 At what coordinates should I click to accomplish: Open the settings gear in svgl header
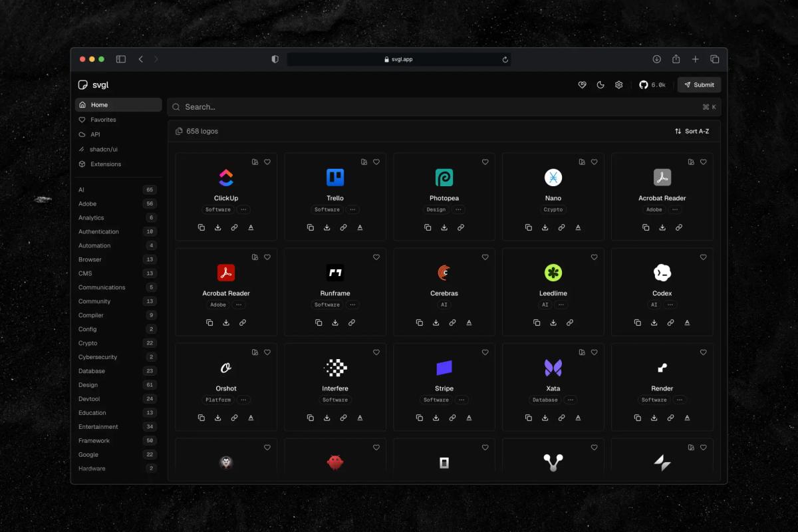pyautogui.click(x=619, y=84)
